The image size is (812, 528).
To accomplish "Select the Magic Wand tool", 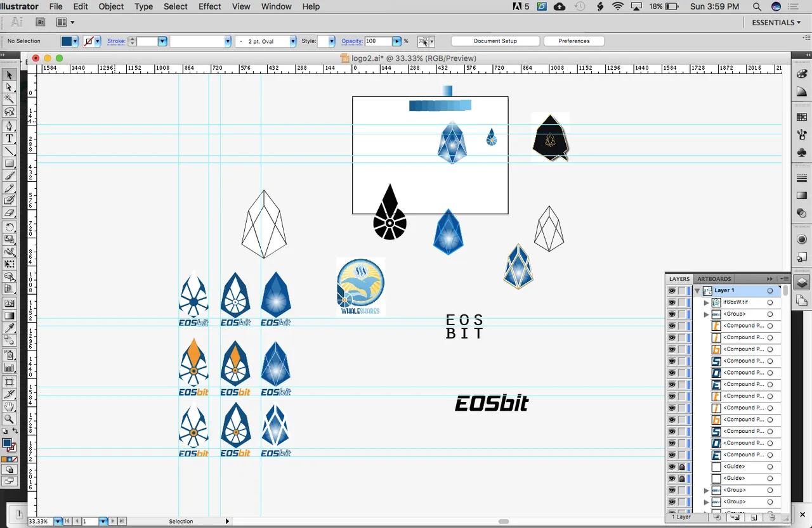I will pyautogui.click(x=10, y=100).
